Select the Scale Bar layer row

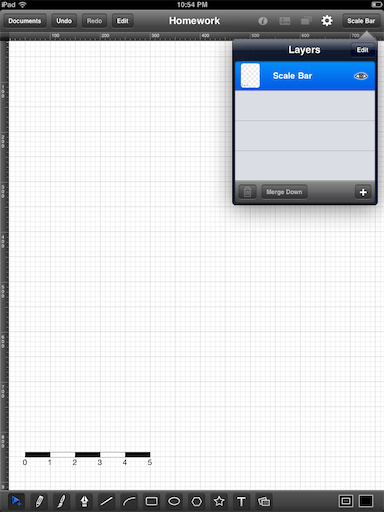click(305, 76)
